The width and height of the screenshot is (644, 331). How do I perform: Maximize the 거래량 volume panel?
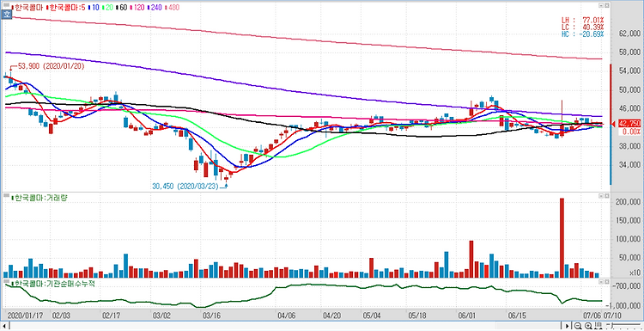click(606, 196)
